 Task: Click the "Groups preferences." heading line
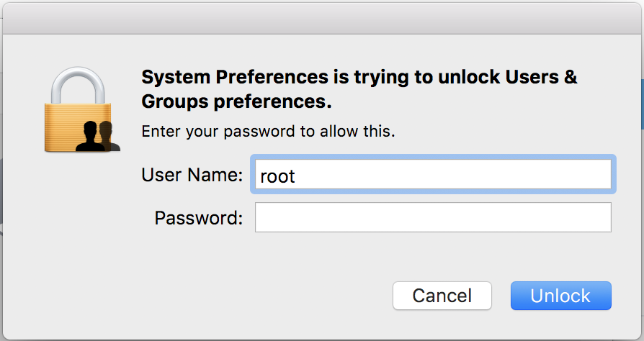236,102
